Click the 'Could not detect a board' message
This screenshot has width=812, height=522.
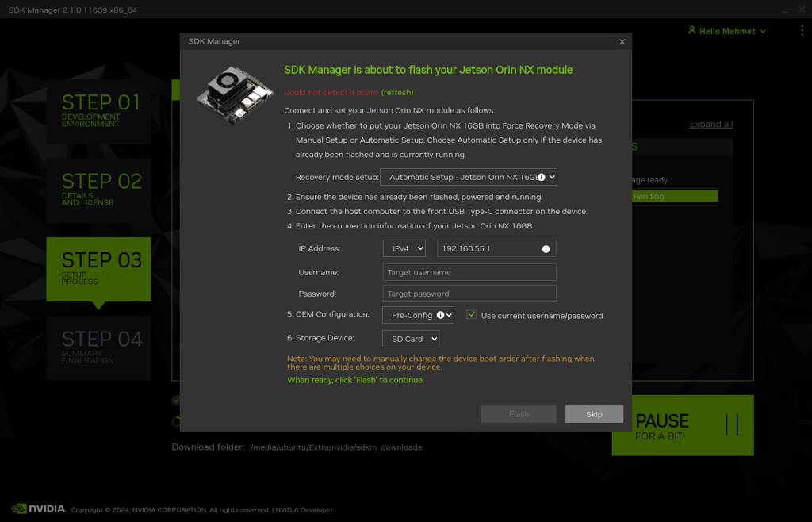331,92
